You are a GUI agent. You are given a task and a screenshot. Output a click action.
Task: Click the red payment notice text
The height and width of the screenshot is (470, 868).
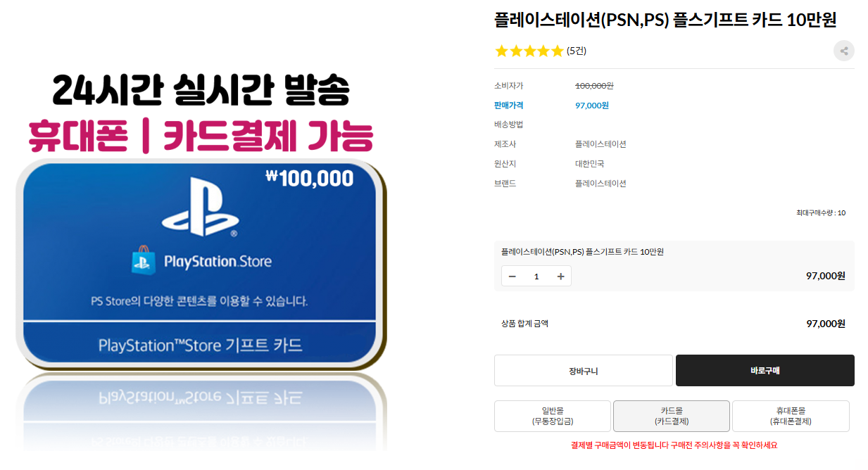(674, 445)
